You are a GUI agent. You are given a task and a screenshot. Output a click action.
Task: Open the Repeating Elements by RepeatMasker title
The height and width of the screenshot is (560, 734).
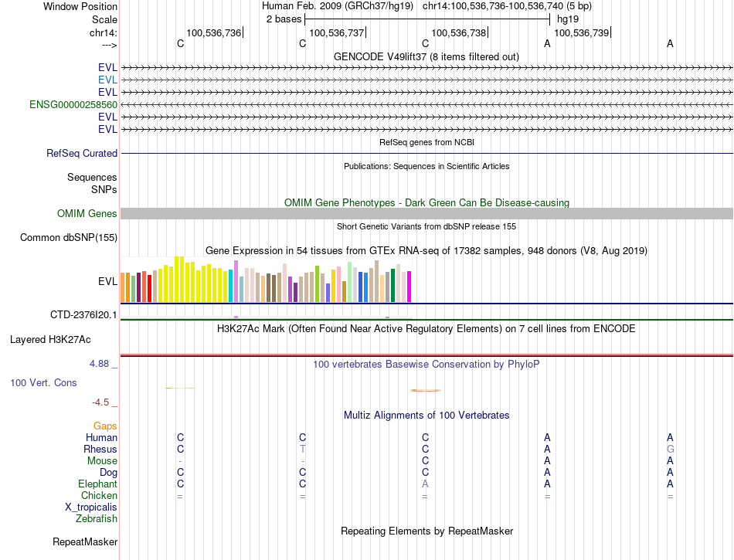coord(426,531)
